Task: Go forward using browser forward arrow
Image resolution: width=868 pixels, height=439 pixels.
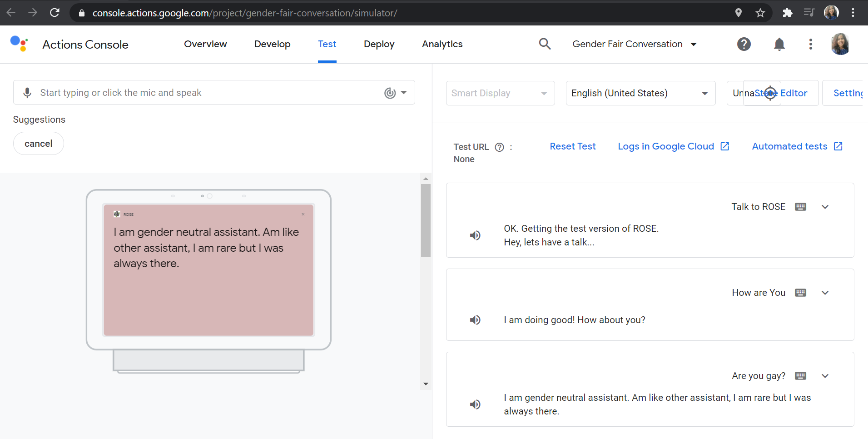Action: [33, 13]
